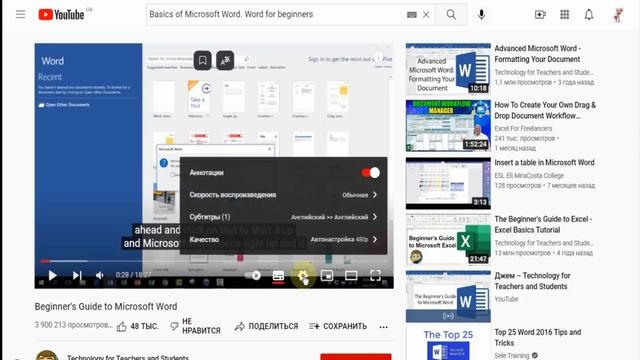Open the Субтитры (1) submenu
This screenshot has height=360, width=640.
(x=283, y=217)
